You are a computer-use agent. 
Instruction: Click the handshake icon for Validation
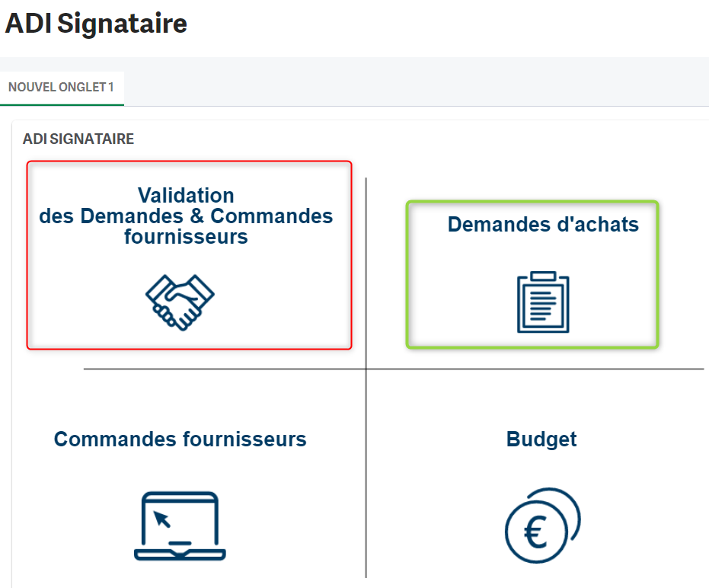pos(180,302)
